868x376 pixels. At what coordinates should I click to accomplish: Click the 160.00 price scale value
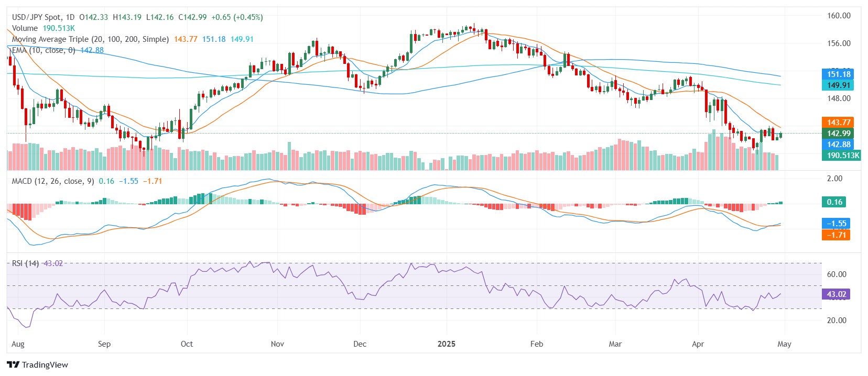[x=839, y=16]
